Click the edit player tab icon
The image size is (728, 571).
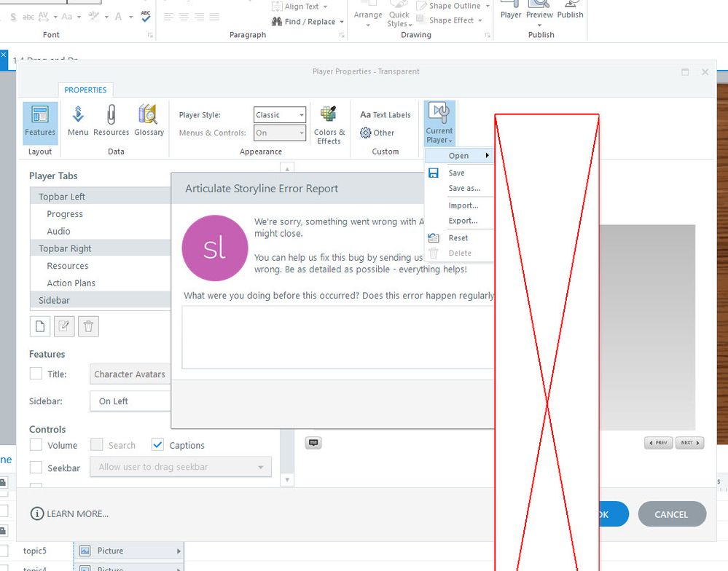pos(64,326)
